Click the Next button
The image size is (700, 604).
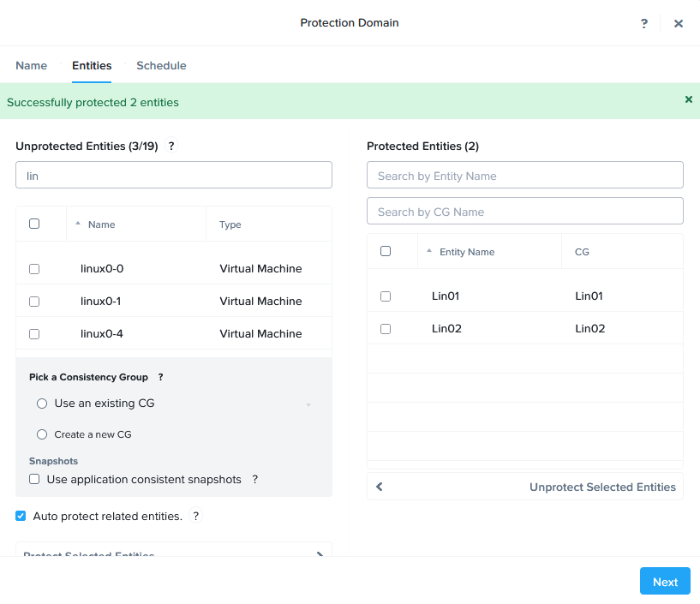[x=665, y=582]
